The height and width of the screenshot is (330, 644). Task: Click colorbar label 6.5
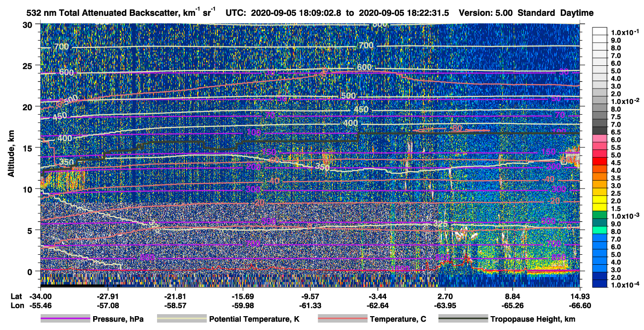click(x=616, y=133)
